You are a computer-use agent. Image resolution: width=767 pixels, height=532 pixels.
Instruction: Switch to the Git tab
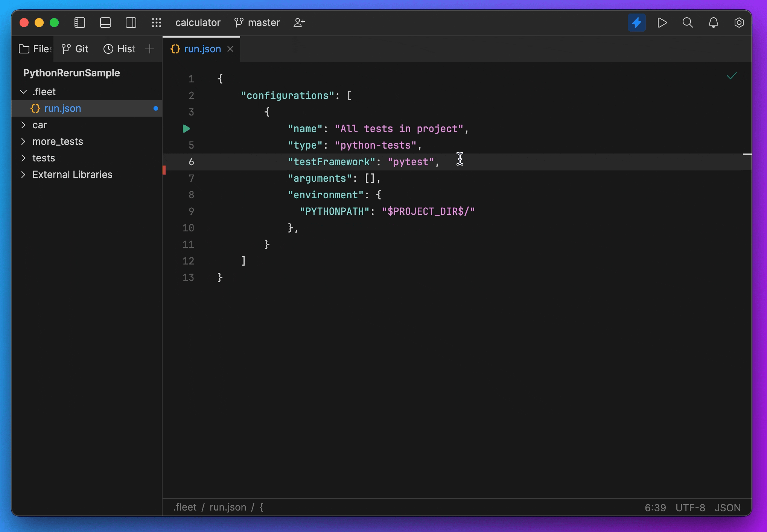[x=75, y=49]
